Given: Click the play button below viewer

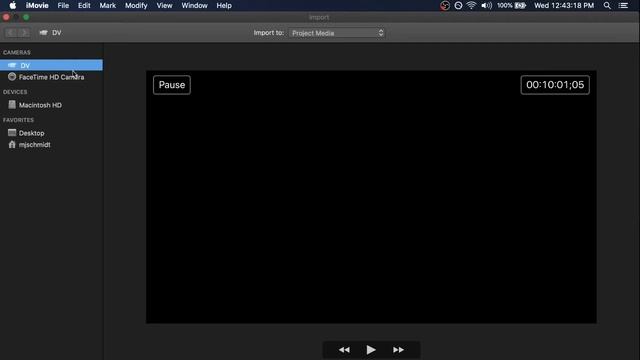Looking at the screenshot, I should tap(371, 350).
